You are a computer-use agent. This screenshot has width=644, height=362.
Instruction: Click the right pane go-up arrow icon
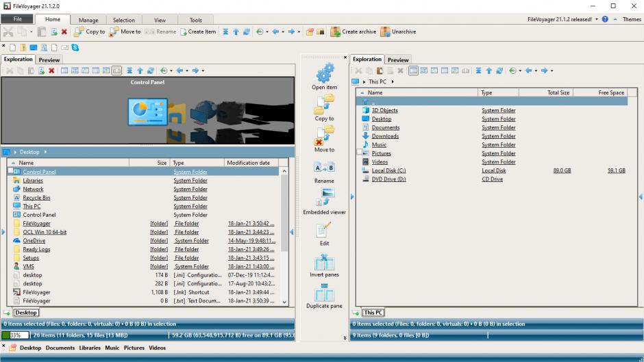coord(488,70)
